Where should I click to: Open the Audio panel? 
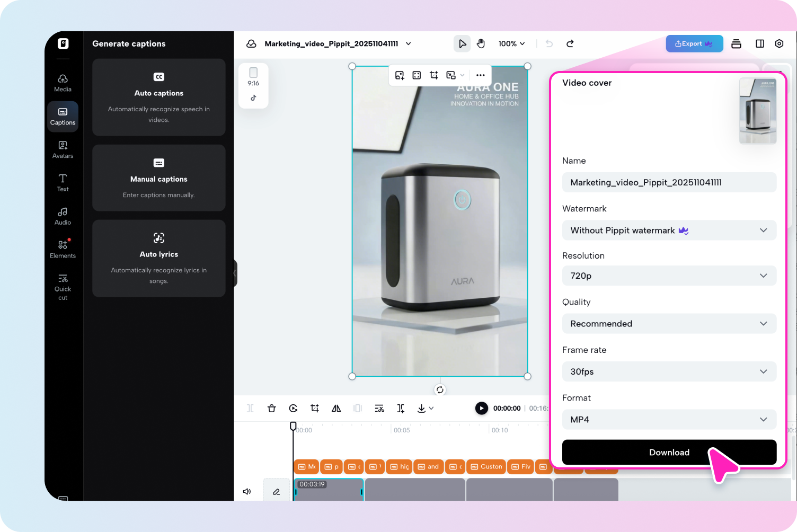click(x=63, y=216)
